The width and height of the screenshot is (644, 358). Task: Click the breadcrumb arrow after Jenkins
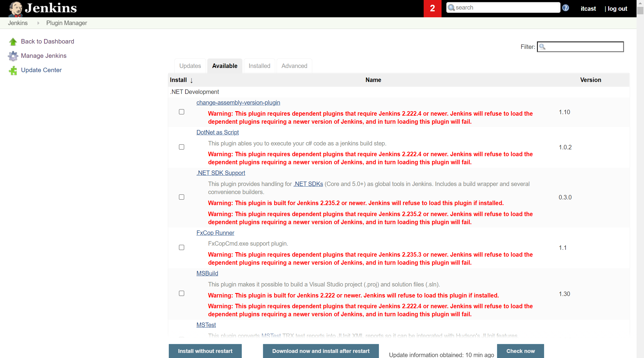click(x=38, y=23)
